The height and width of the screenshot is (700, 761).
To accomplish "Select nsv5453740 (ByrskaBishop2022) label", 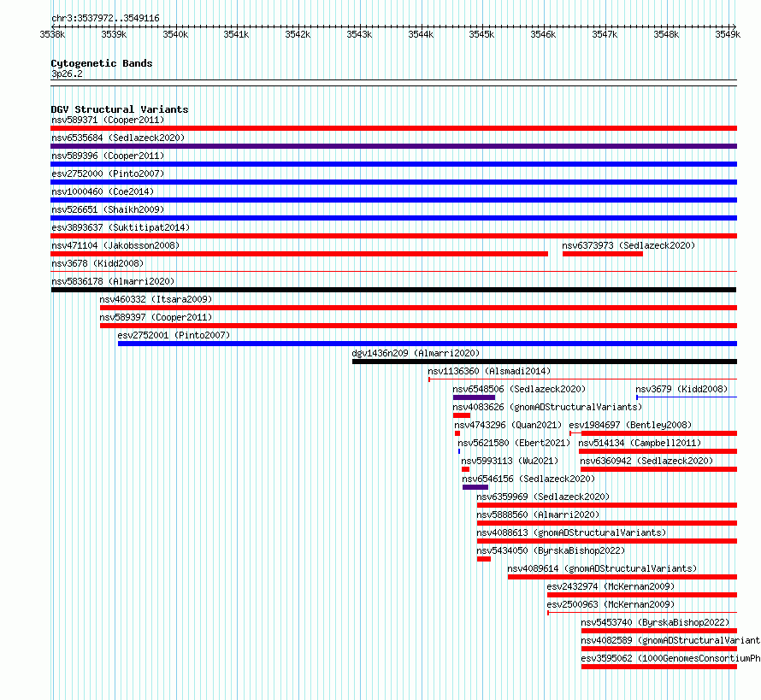I will pyautogui.click(x=655, y=622).
